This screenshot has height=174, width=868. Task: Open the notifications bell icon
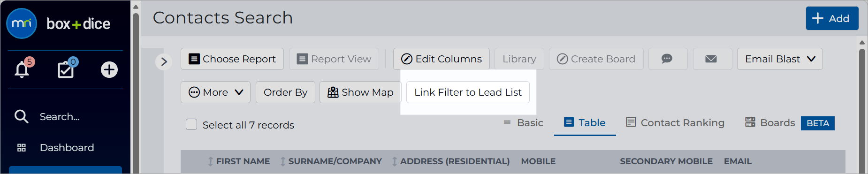coord(22,69)
